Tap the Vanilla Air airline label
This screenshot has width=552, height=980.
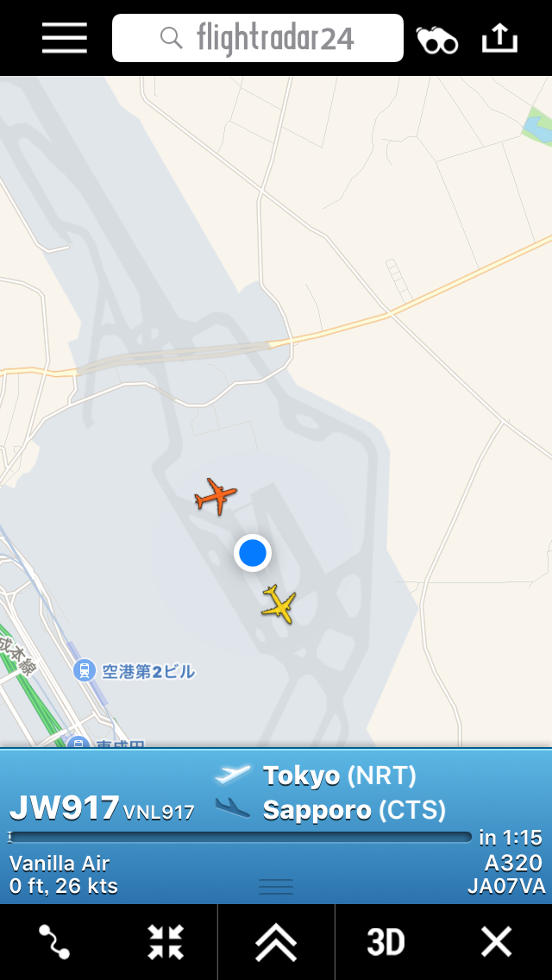coord(60,864)
